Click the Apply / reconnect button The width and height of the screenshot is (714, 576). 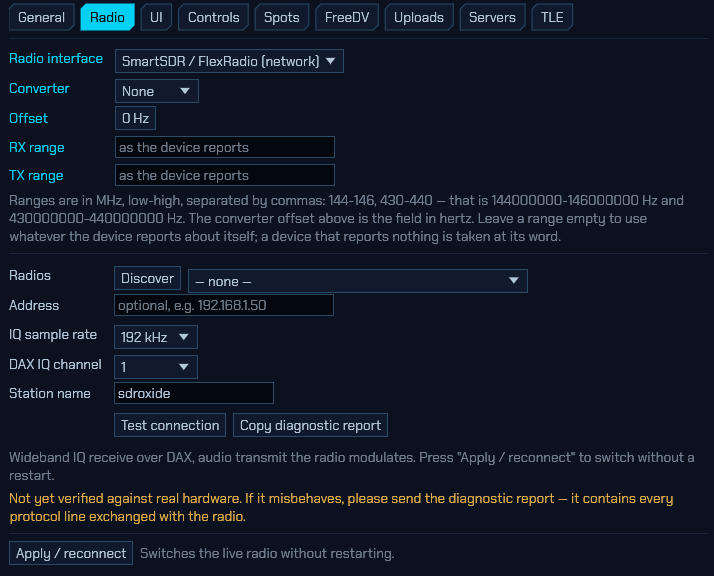pyautogui.click(x=71, y=553)
